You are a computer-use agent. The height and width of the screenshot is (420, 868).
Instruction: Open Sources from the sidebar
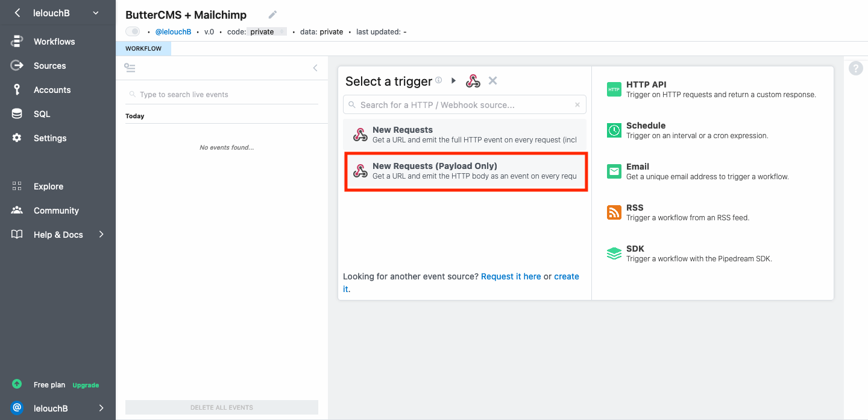(49, 66)
